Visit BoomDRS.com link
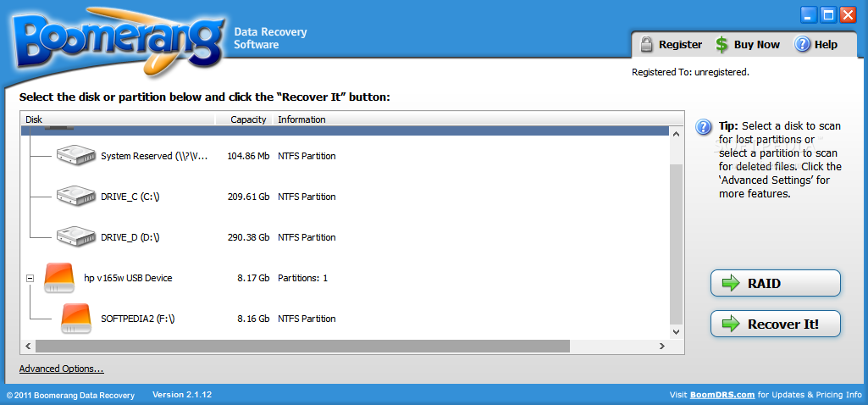The width and height of the screenshot is (868, 405). pos(722,395)
